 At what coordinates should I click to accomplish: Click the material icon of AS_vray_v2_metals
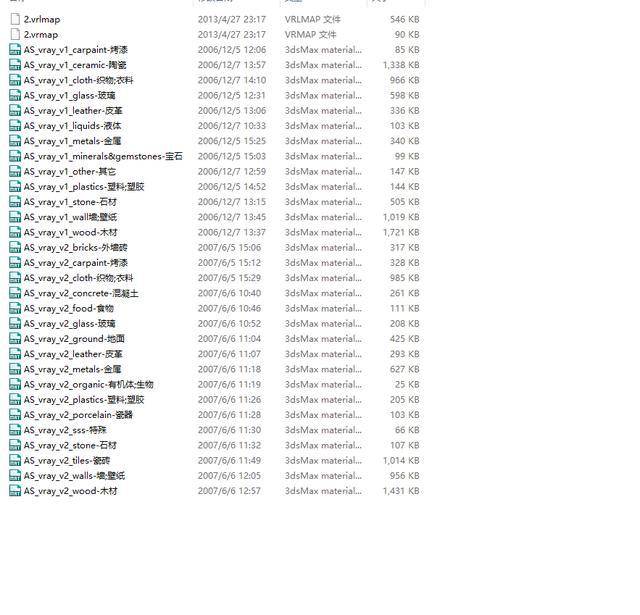coord(15,369)
